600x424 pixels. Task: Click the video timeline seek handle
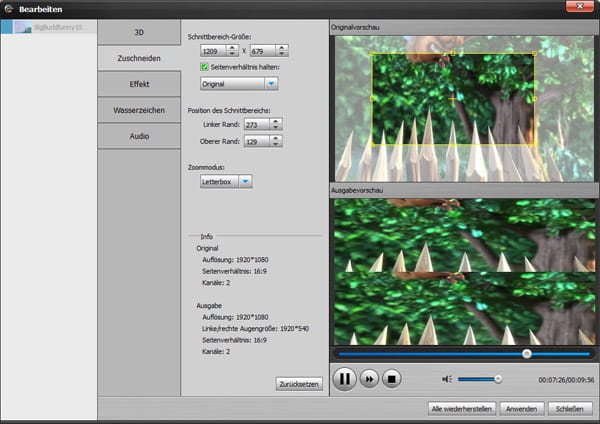pyautogui.click(x=527, y=353)
